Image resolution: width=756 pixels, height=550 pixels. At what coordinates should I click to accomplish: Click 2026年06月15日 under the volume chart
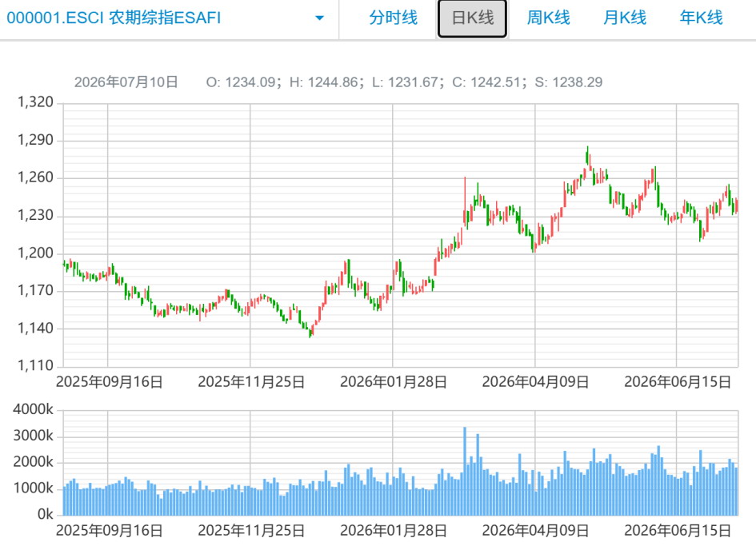tap(678, 531)
